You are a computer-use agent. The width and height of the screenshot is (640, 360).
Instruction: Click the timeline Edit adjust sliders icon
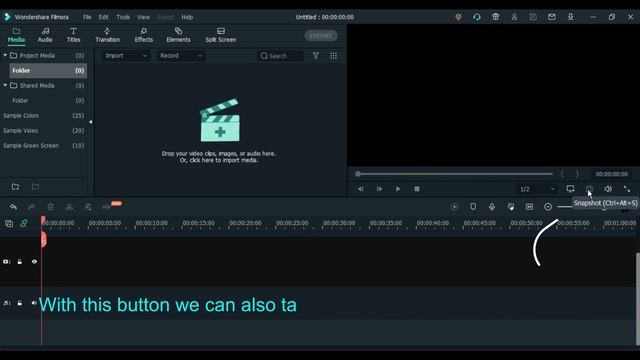(x=88, y=207)
